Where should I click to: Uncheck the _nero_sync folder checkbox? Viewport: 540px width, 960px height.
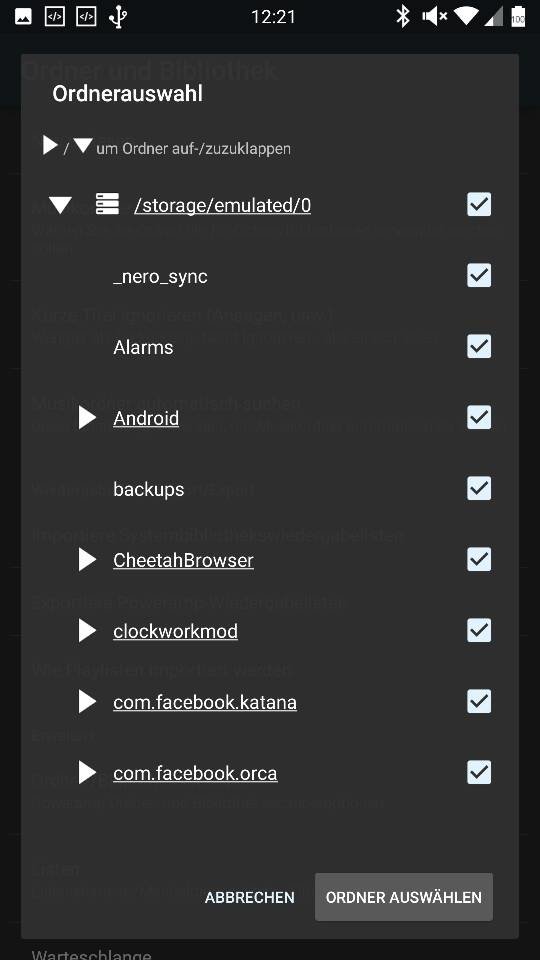point(479,276)
